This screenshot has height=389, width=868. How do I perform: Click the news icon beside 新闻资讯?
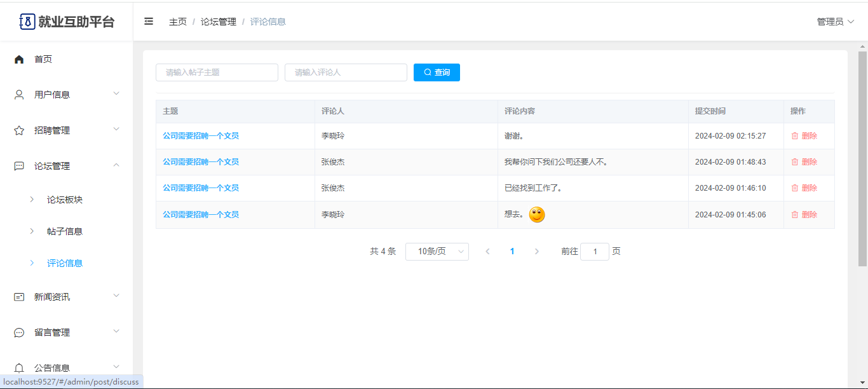19,297
